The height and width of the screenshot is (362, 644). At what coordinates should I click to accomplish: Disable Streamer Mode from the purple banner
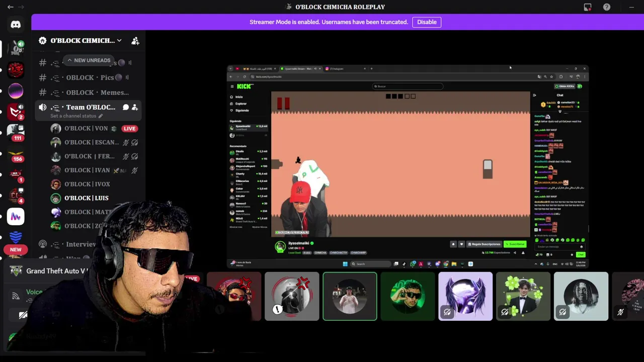point(427,22)
